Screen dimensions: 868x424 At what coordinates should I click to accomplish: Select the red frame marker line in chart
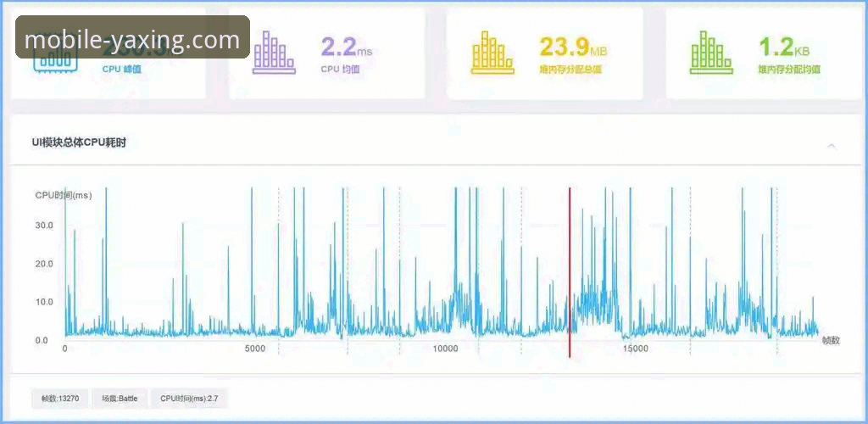coord(570,271)
